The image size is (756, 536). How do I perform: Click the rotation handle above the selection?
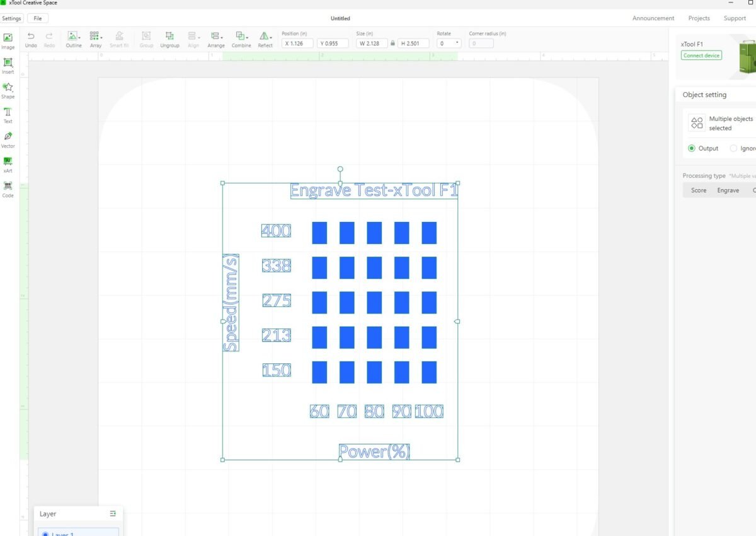click(x=340, y=169)
